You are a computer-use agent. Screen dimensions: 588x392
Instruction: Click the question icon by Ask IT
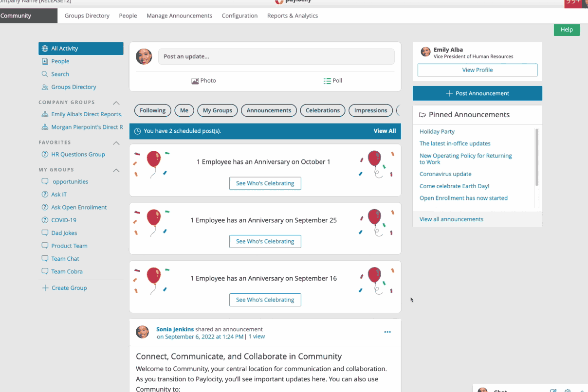click(x=45, y=195)
